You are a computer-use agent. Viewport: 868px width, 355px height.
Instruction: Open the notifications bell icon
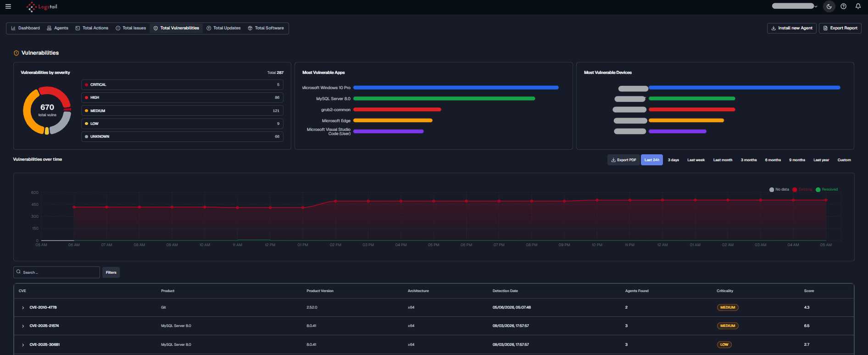tap(858, 6)
